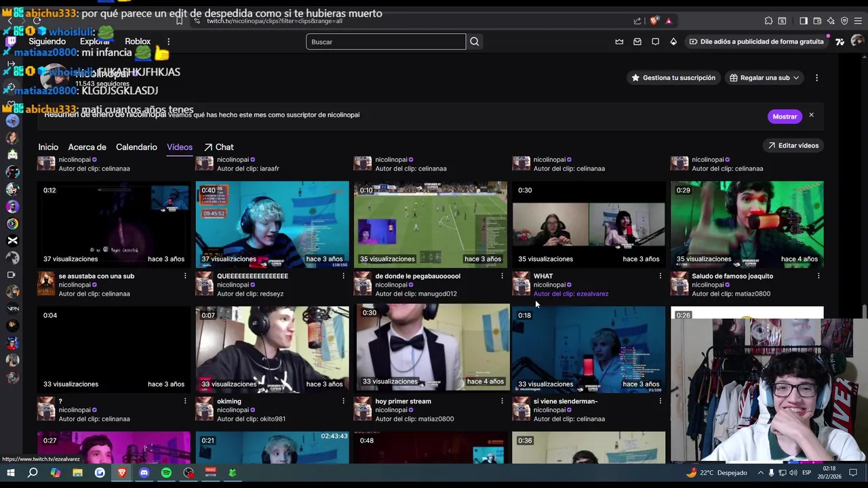Screen dimensions: 868x488
Task: Open Windows taskbar search
Action: coord(33,472)
